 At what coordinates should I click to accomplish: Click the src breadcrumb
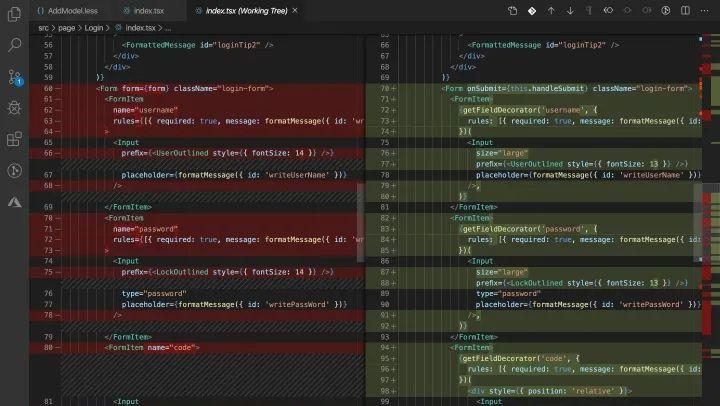pos(43,28)
